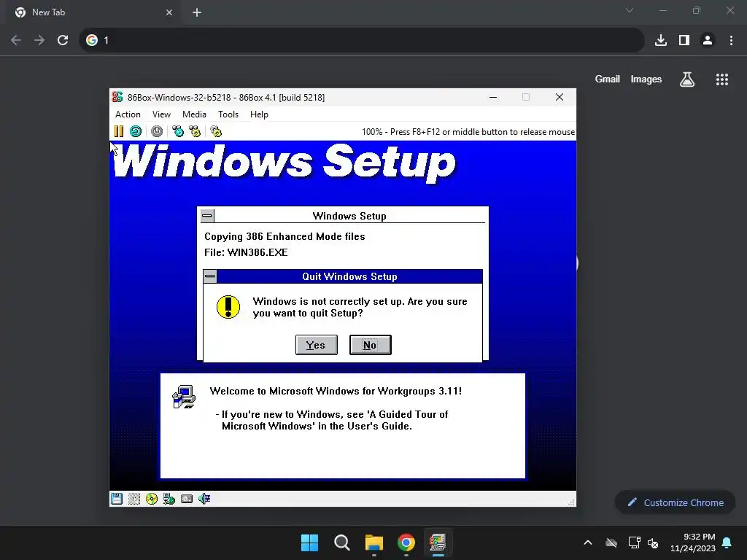Click the yellow exclamation warning icon
This screenshot has height=560, width=747.
pyautogui.click(x=228, y=307)
